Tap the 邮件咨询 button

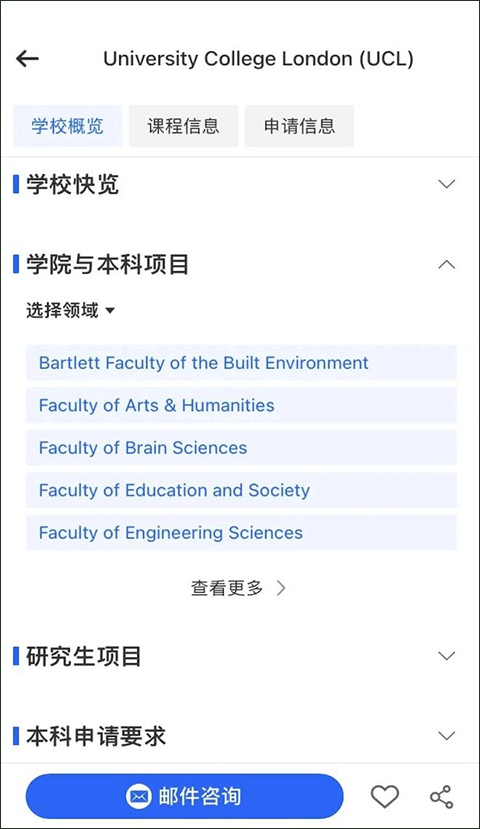pos(184,796)
